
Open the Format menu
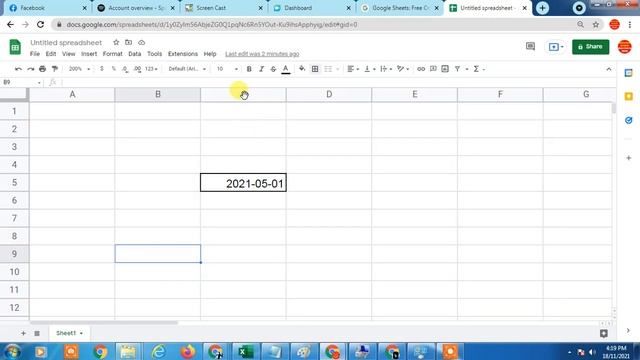pyautogui.click(x=113, y=54)
